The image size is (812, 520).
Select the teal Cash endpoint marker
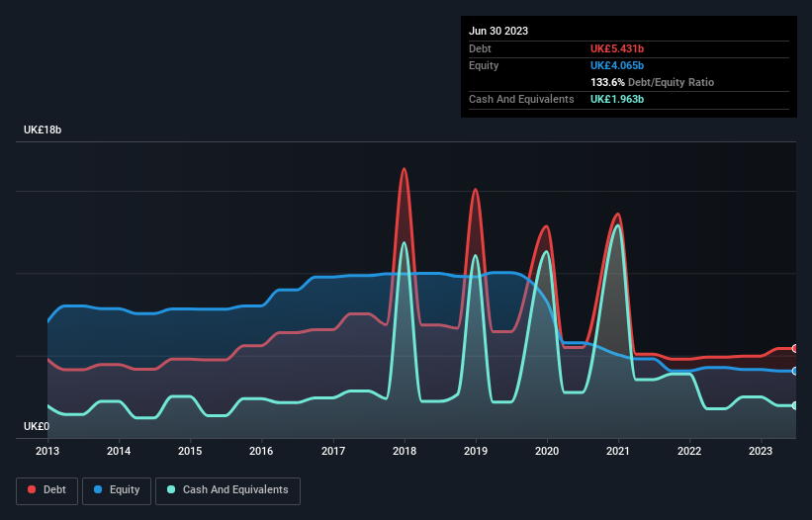(795, 405)
